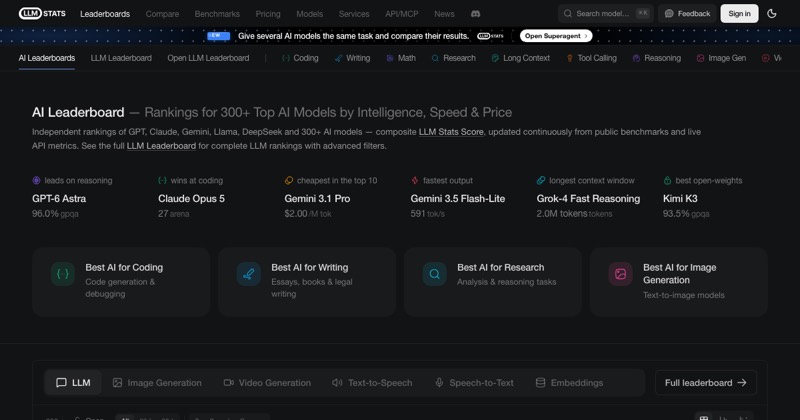This screenshot has height=420, width=800.
Task: Open the Coding category tab
Action: [300, 58]
